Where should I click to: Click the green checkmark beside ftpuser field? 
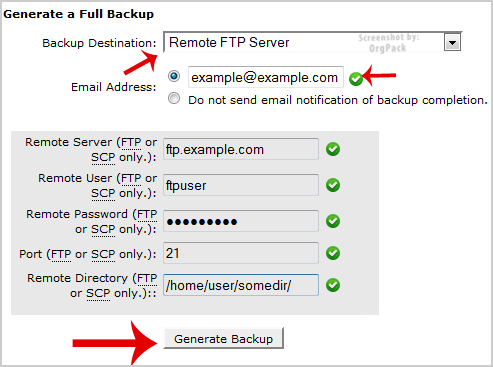click(333, 185)
